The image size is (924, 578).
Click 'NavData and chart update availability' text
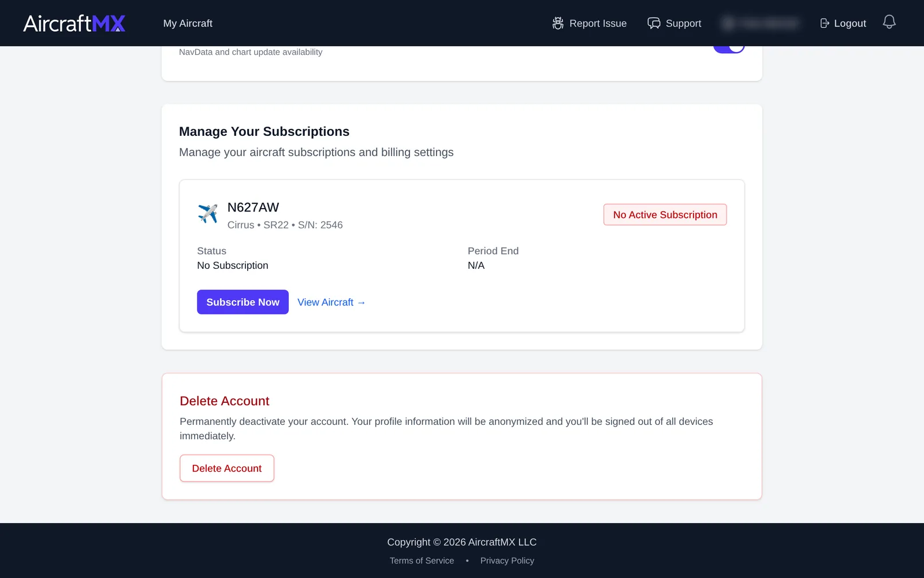[251, 52]
